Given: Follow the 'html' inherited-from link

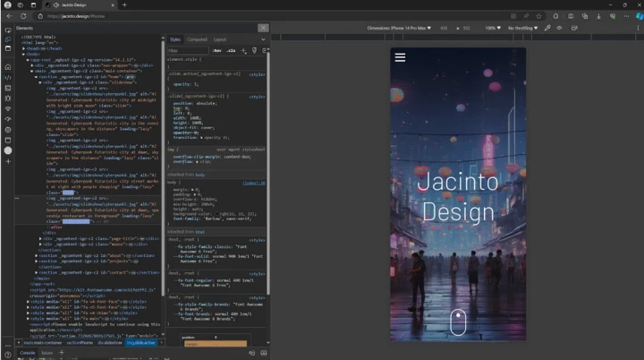Looking at the screenshot, I should [x=200, y=232].
